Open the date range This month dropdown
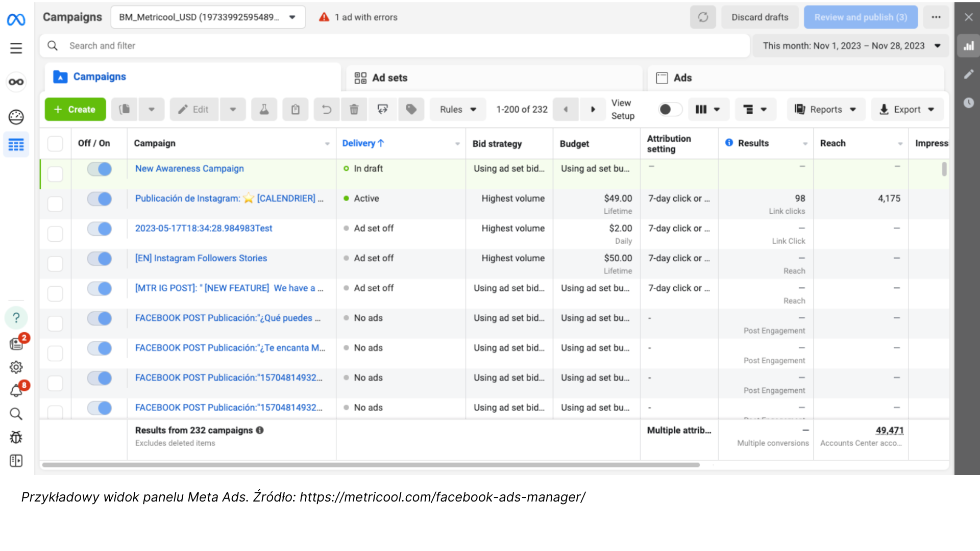 [x=851, y=46]
